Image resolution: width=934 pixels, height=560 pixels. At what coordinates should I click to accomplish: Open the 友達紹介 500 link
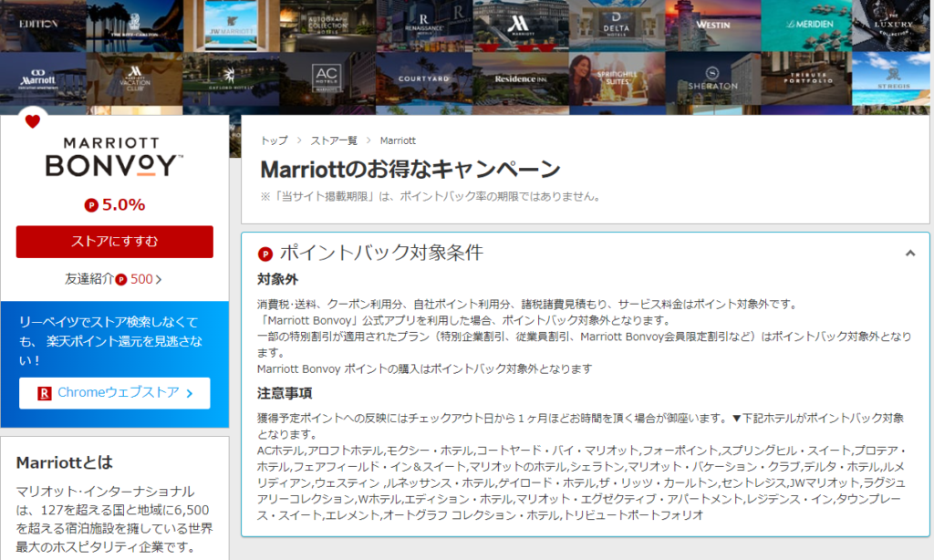point(113,279)
